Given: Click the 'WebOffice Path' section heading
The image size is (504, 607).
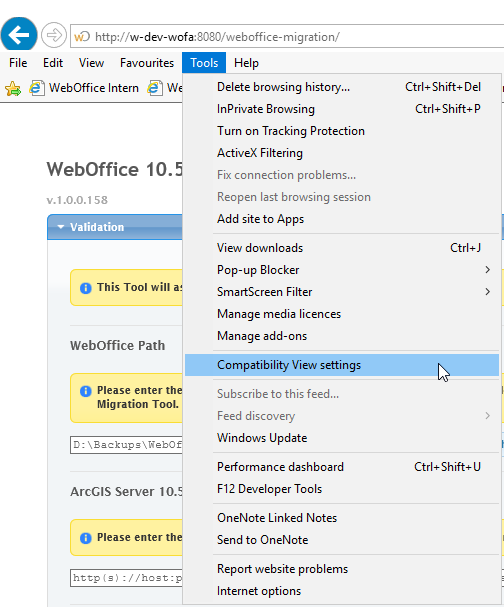Looking at the screenshot, I should pyautogui.click(x=117, y=345).
